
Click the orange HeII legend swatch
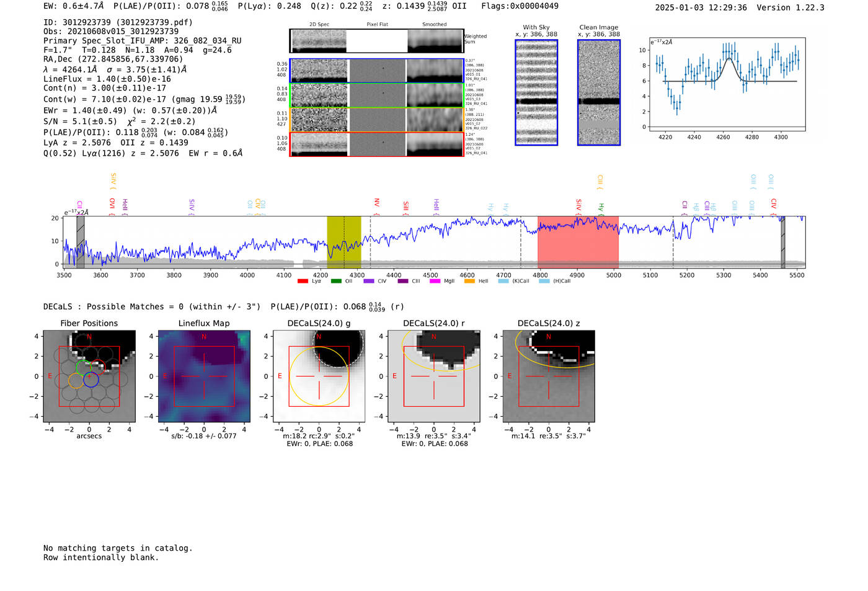(469, 281)
